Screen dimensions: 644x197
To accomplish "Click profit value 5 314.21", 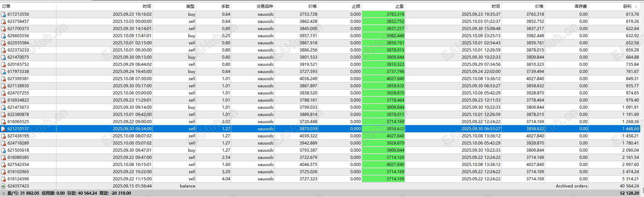I will 631,179.
